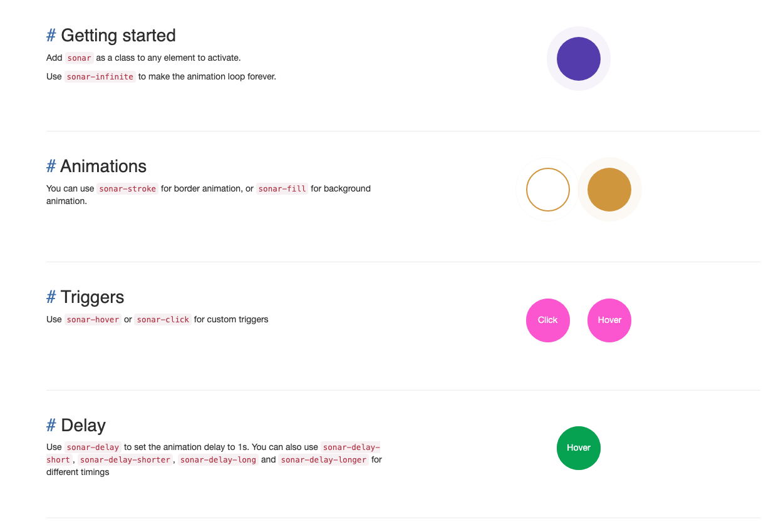Select the "sonar-delay-longer" code snippet
This screenshot has width=771, height=532.
click(x=323, y=459)
